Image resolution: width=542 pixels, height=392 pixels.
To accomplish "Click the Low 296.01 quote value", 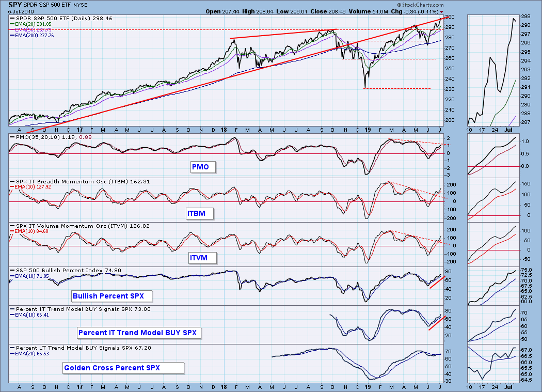I will (x=292, y=11).
